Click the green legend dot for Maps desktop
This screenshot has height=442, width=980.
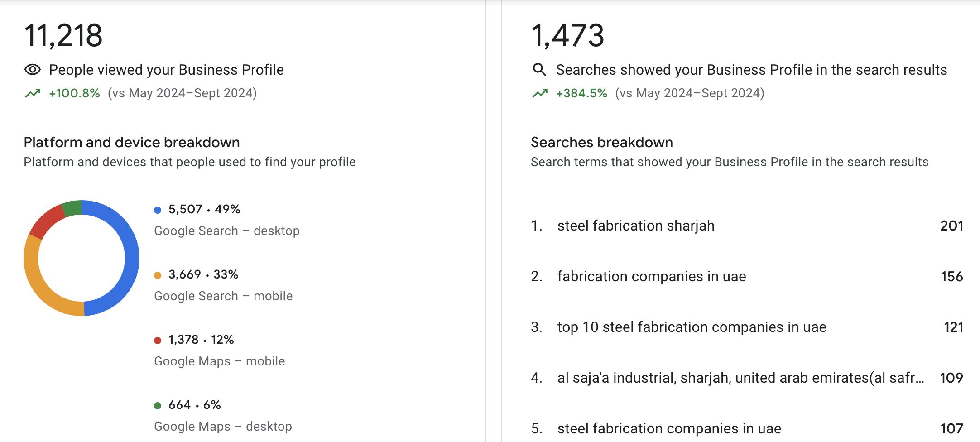tap(158, 405)
